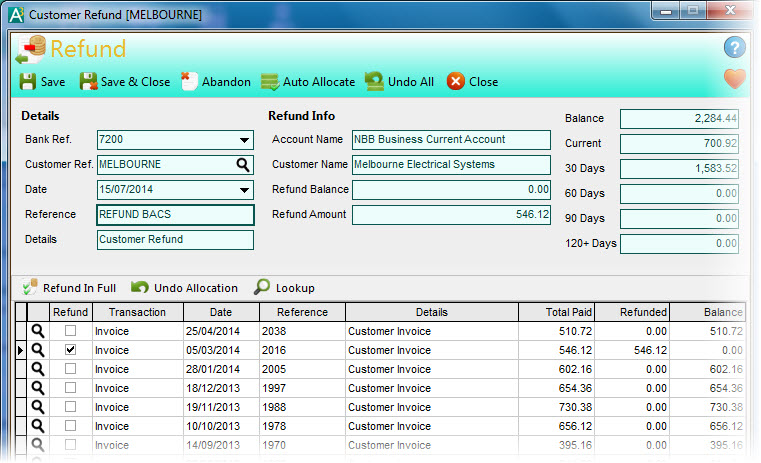Image resolution: width=761 pixels, height=463 pixels.
Task: Open help via blue question mark icon
Action: [735, 48]
